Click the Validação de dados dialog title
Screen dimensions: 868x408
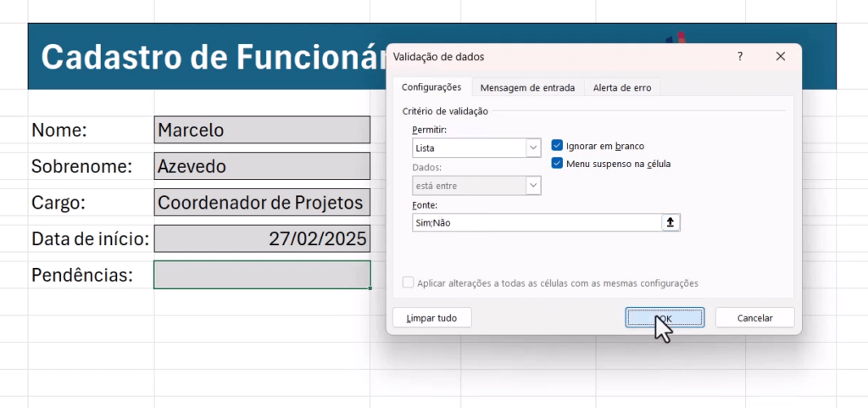coord(438,57)
